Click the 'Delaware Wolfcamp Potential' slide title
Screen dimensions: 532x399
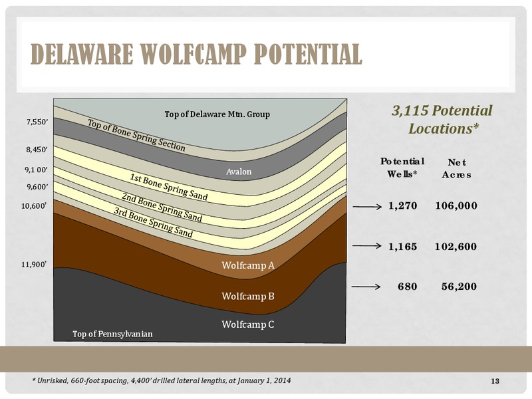point(196,54)
